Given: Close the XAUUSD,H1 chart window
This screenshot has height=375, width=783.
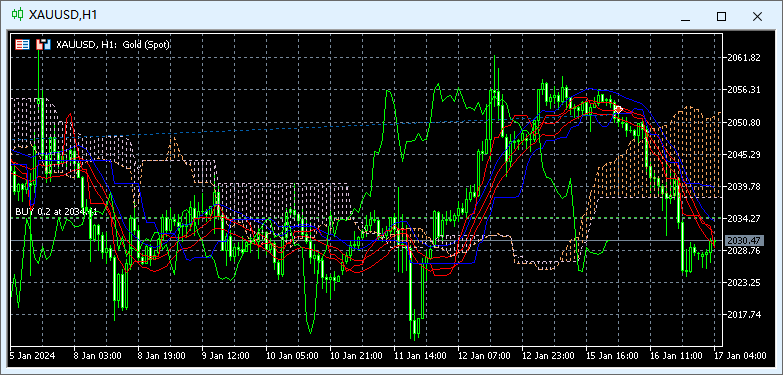Looking at the screenshot, I should click(757, 16).
